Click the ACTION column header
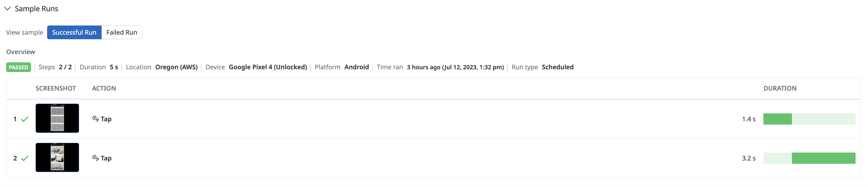The height and width of the screenshot is (186, 868). tap(104, 88)
